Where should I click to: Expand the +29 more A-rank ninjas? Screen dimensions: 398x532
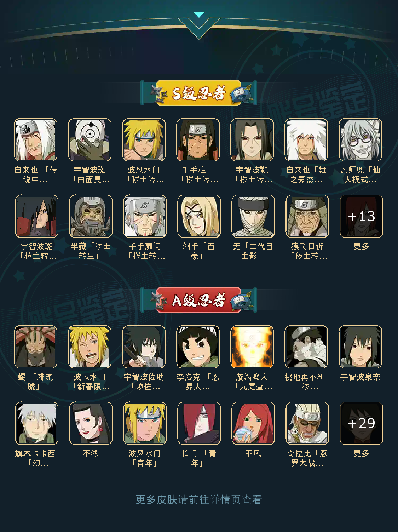tap(362, 423)
